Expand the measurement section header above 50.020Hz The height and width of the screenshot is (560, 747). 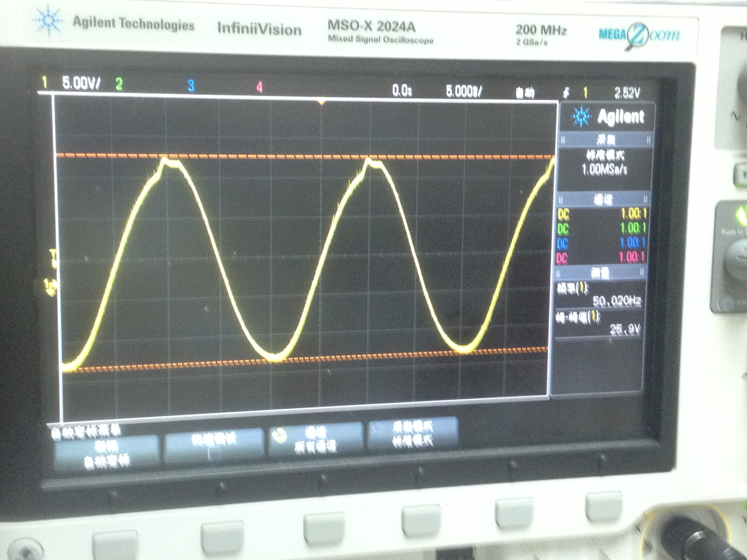click(x=600, y=273)
